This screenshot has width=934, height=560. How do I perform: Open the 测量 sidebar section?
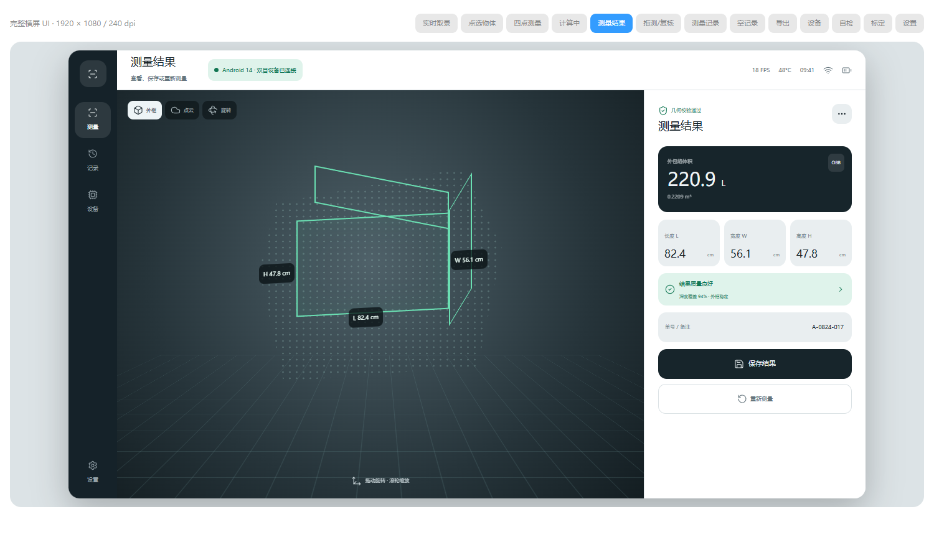pyautogui.click(x=93, y=119)
